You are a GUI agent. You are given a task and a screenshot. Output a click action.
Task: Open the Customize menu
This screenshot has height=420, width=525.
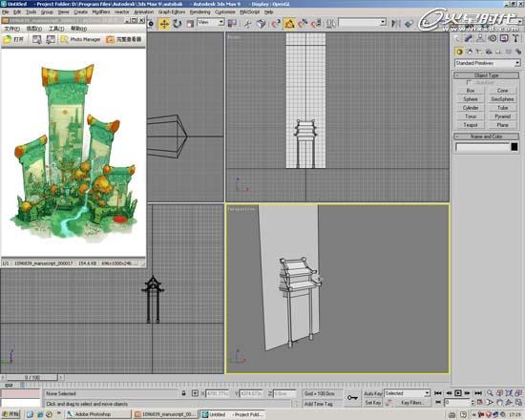225,11
